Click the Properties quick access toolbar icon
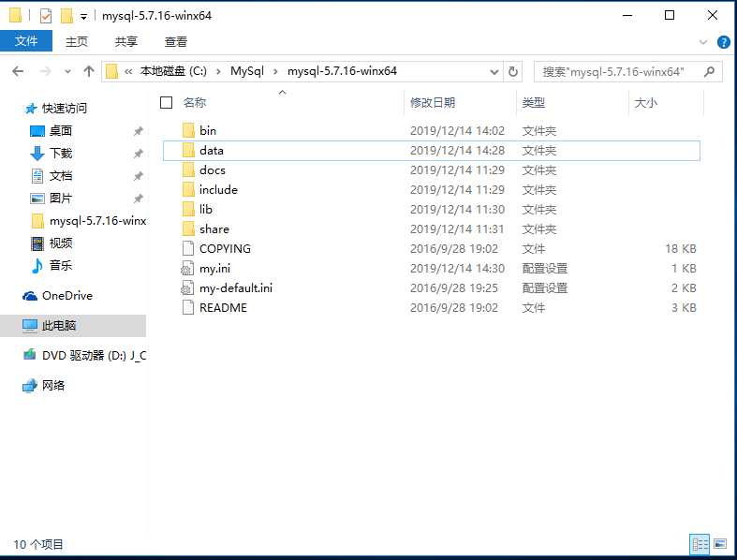Image resolution: width=737 pixels, height=560 pixels. click(x=46, y=16)
